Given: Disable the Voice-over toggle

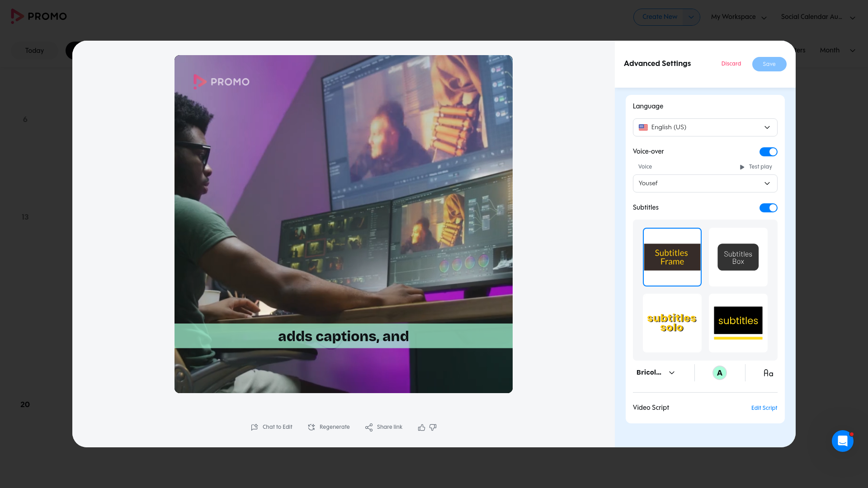Looking at the screenshot, I should coord(768,152).
